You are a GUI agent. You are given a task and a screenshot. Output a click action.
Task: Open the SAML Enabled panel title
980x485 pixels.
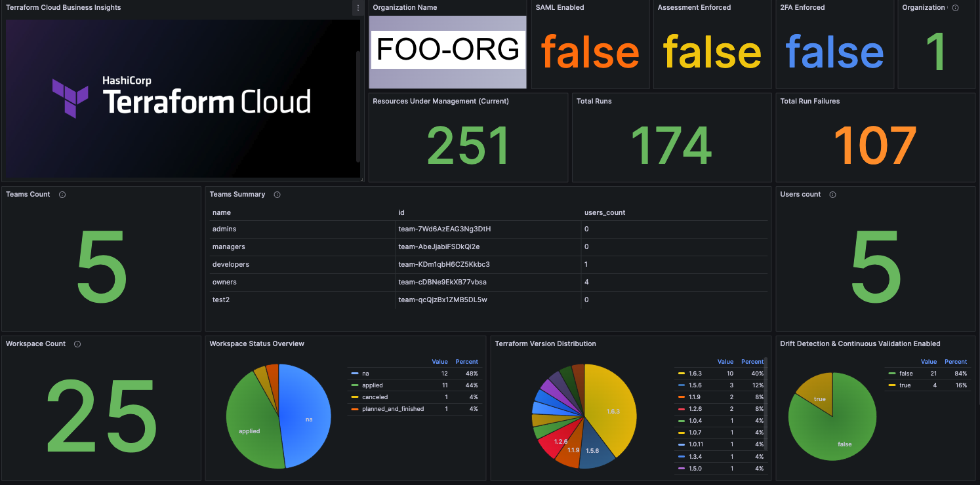pyautogui.click(x=560, y=8)
